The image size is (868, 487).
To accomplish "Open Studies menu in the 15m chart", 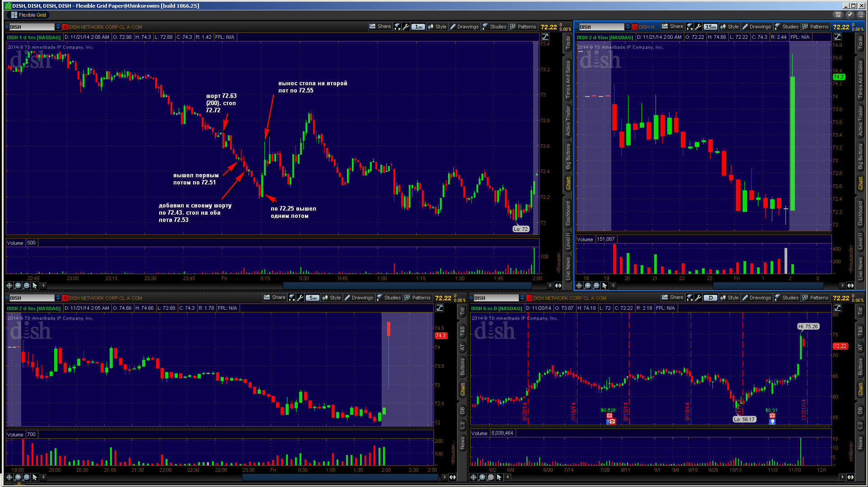I will pyautogui.click(x=787, y=27).
